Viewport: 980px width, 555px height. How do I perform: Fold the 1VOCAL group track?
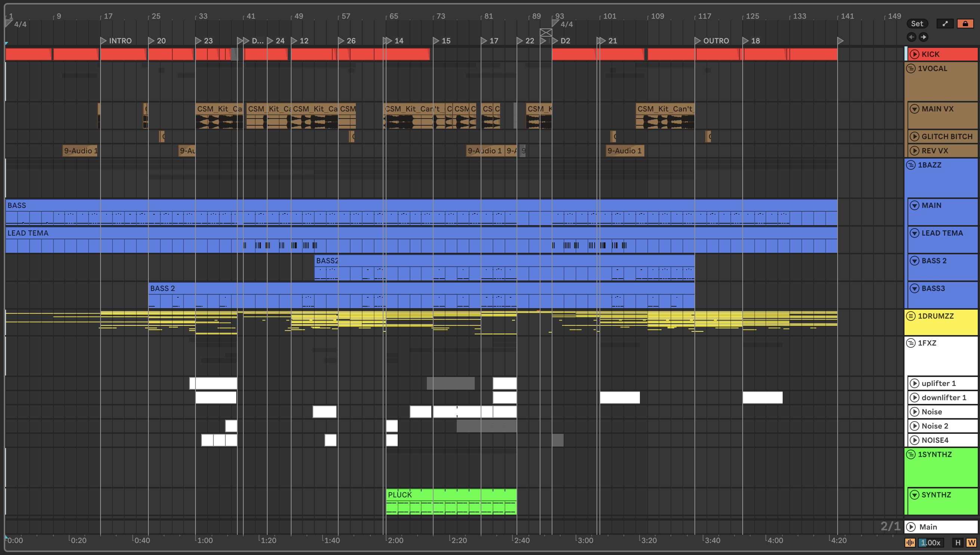911,68
